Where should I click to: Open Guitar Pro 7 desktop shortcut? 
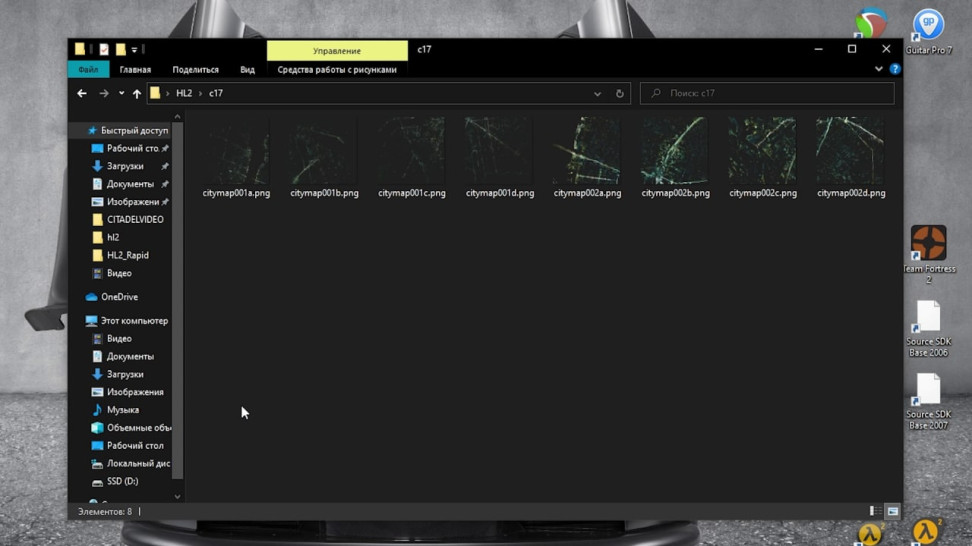[x=928, y=32]
